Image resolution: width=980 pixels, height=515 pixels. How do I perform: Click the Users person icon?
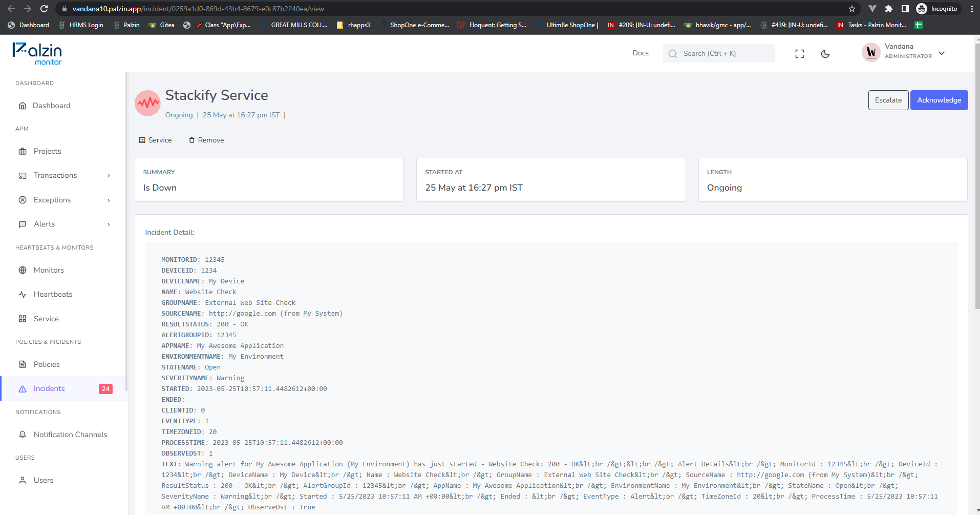(x=23, y=480)
